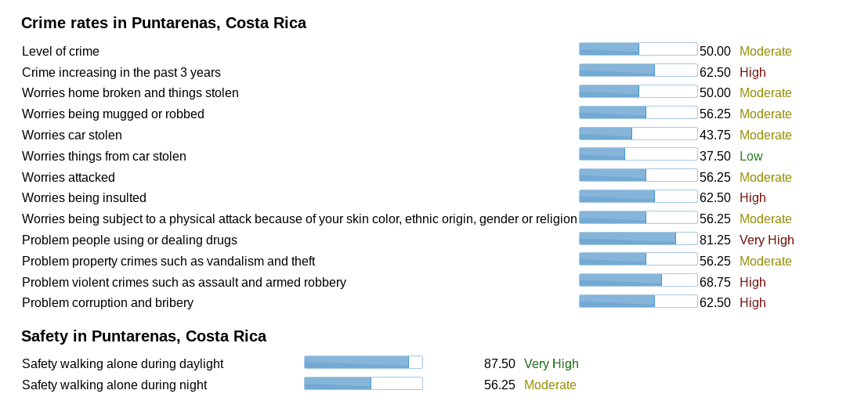Select the 'Safety in Puntarenas, Costa Rica' heading

143,336
